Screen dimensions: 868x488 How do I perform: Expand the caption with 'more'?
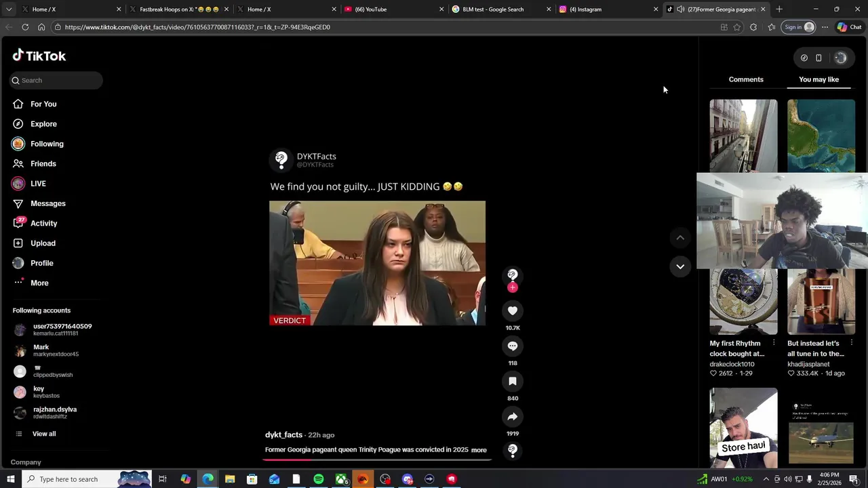point(479,450)
